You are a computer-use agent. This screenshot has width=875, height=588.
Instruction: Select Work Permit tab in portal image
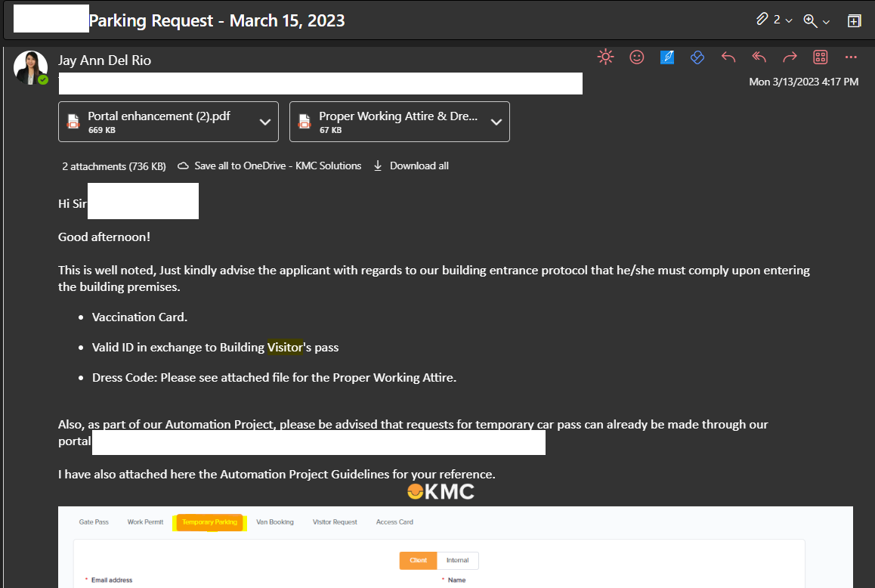pos(145,522)
